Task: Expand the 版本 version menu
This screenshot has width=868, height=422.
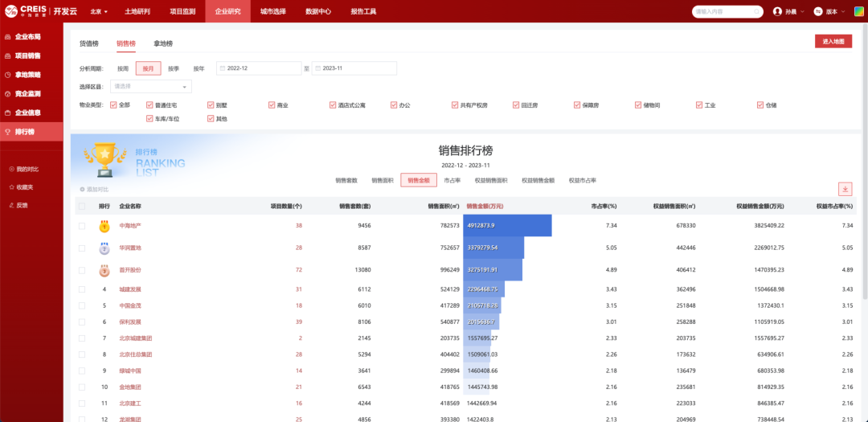Action: click(x=829, y=11)
